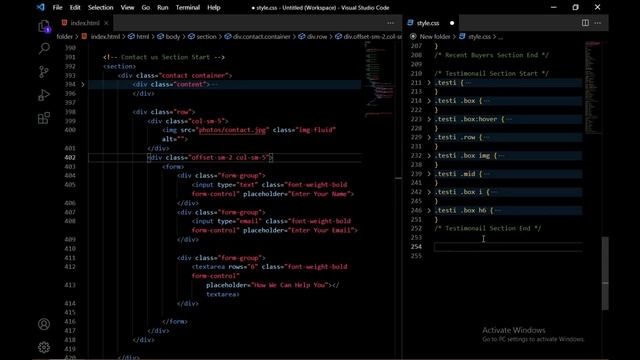Expand the folded .testi rule line 211
This screenshot has width=640, height=360.
tap(429, 82)
